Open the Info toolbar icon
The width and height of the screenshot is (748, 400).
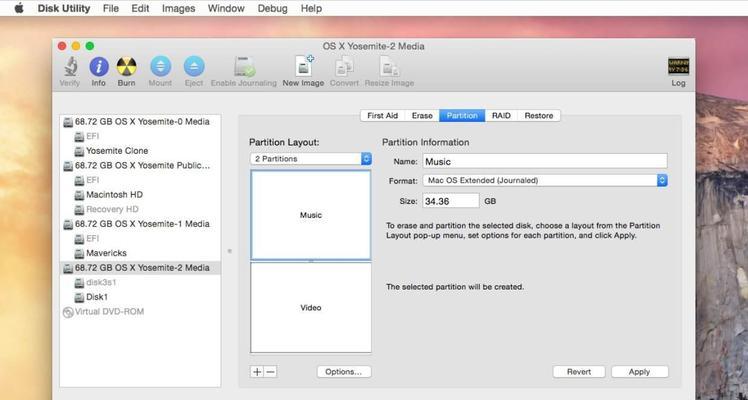tap(99, 67)
